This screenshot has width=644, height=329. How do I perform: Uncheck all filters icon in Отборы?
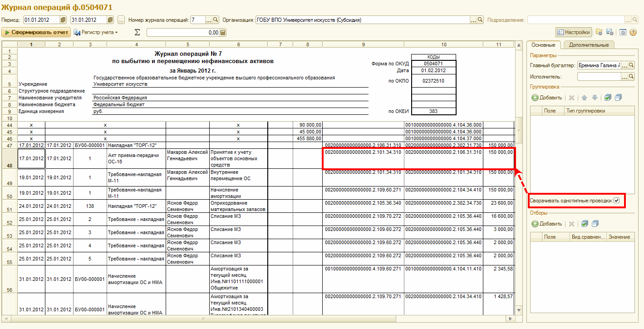595,224
